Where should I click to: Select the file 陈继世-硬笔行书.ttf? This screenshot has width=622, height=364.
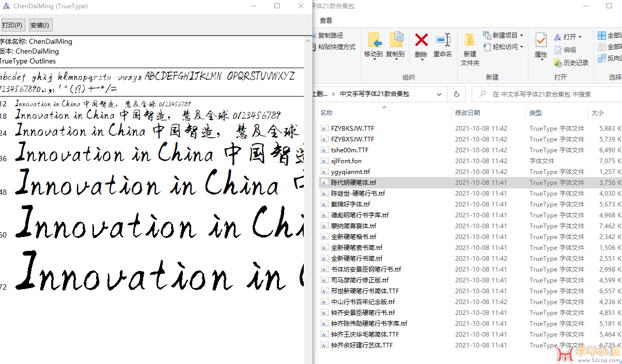point(358,194)
